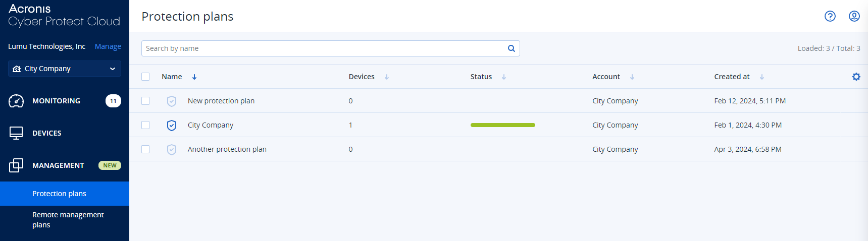
Task: Select the Protection plans menu item
Action: point(59,194)
